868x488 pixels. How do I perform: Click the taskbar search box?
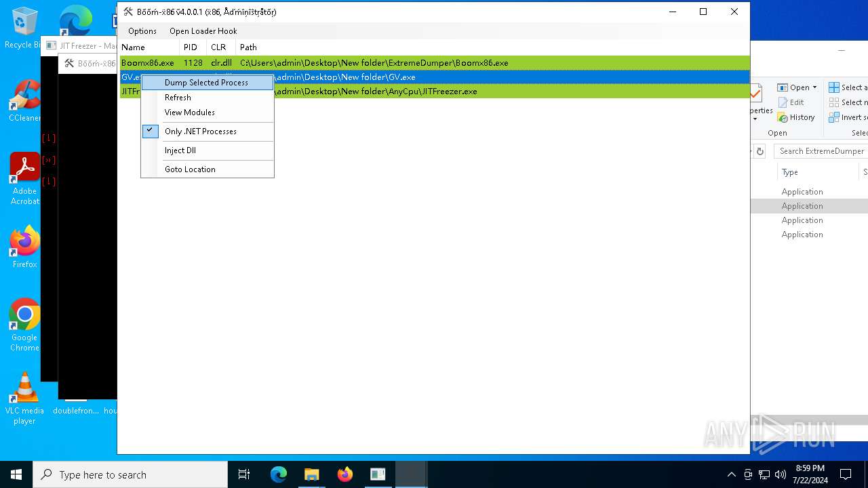tap(130, 474)
